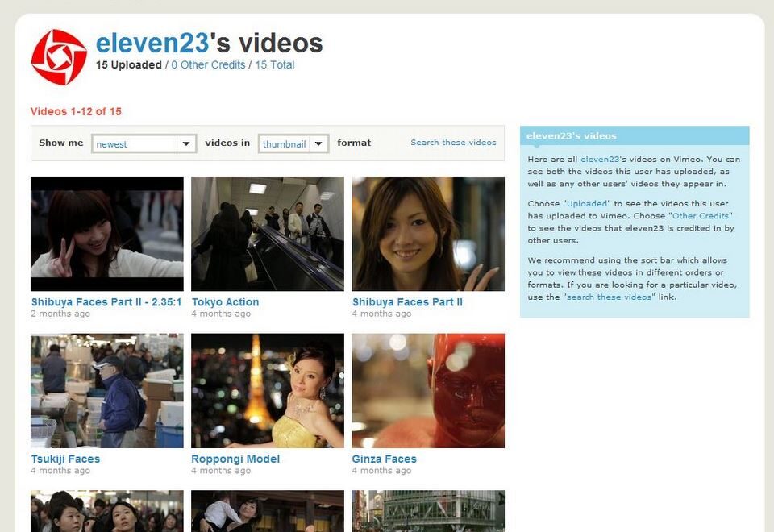
Task: Click eleven23 link in the sidebar description
Action: coord(600,159)
